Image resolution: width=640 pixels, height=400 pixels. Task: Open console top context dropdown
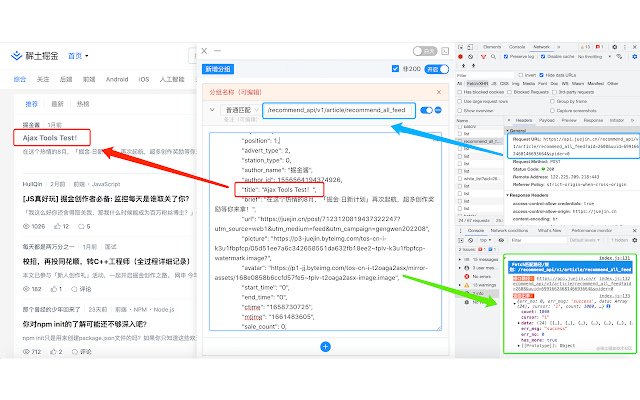[x=485, y=240]
